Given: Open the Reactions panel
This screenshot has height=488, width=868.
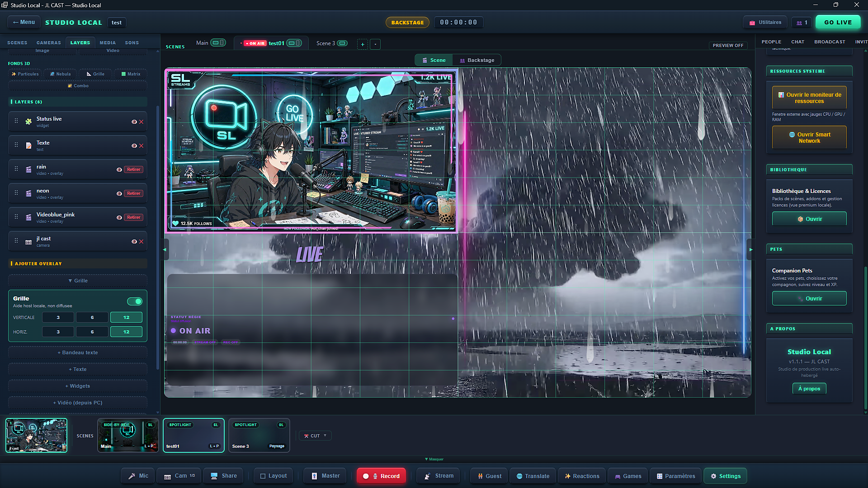Looking at the screenshot, I should (x=581, y=476).
